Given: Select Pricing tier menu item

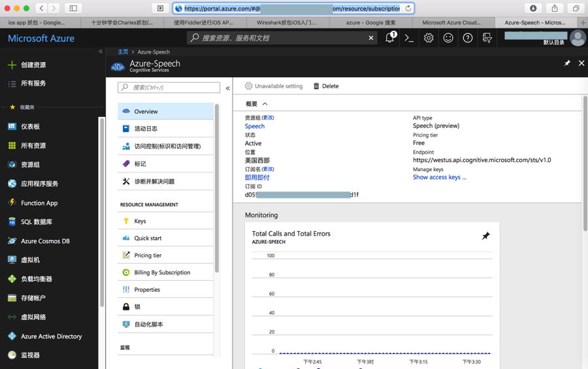Looking at the screenshot, I should (x=148, y=255).
